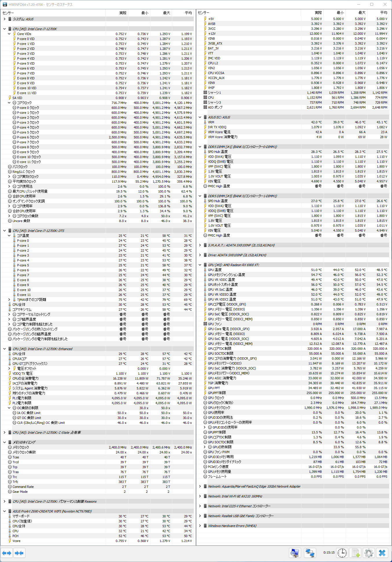This screenshot has width=392, height=562.
Task: Expand Network: Intel Wi-Fi 6E AX210 160MHz
Action: tap(200, 496)
